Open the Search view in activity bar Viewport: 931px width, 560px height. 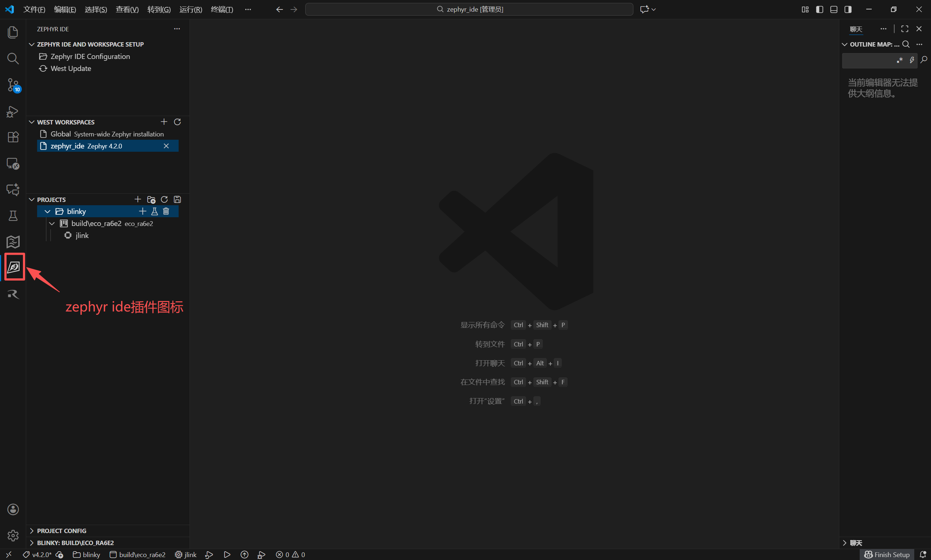13,59
